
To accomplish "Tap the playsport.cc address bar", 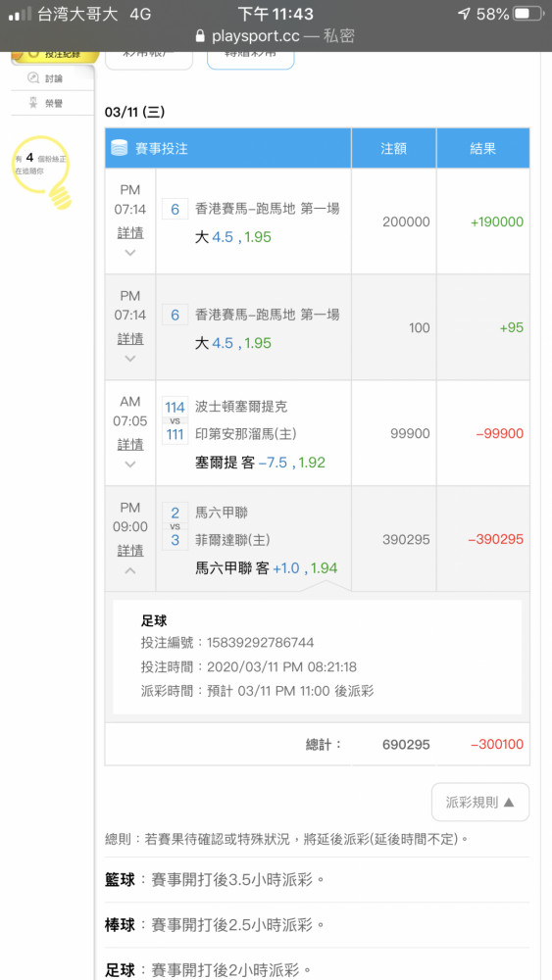I will (x=276, y=36).
